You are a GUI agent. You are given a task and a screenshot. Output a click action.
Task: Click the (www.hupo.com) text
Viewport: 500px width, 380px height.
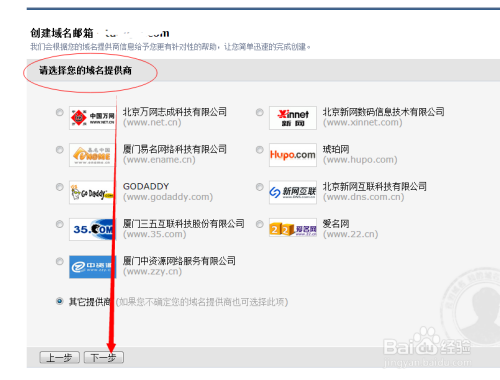(360, 160)
